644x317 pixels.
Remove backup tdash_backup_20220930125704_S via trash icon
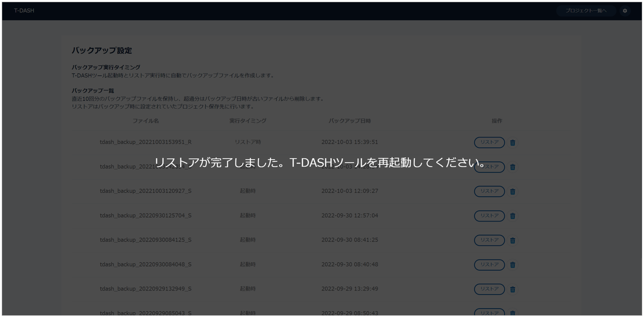513,216
